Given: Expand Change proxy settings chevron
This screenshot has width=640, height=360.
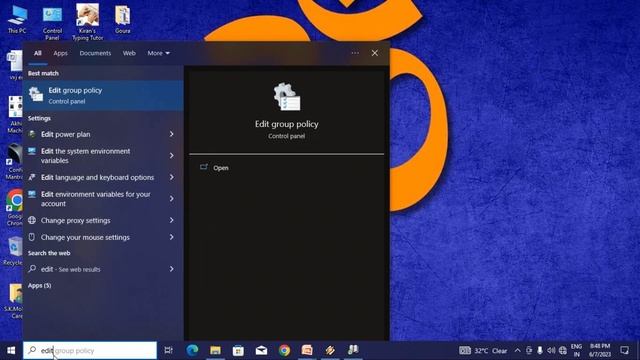Looking at the screenshot, I should (172, 220).
